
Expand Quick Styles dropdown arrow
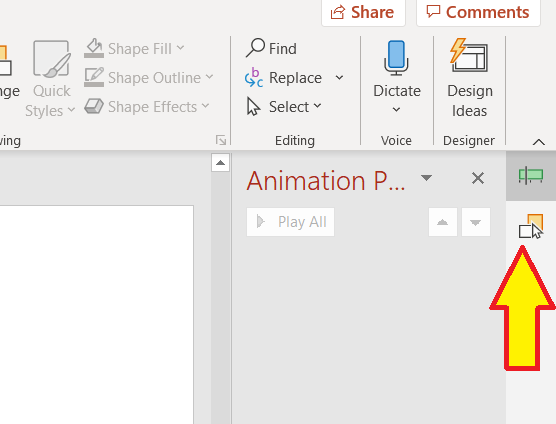tap(71, 110)
